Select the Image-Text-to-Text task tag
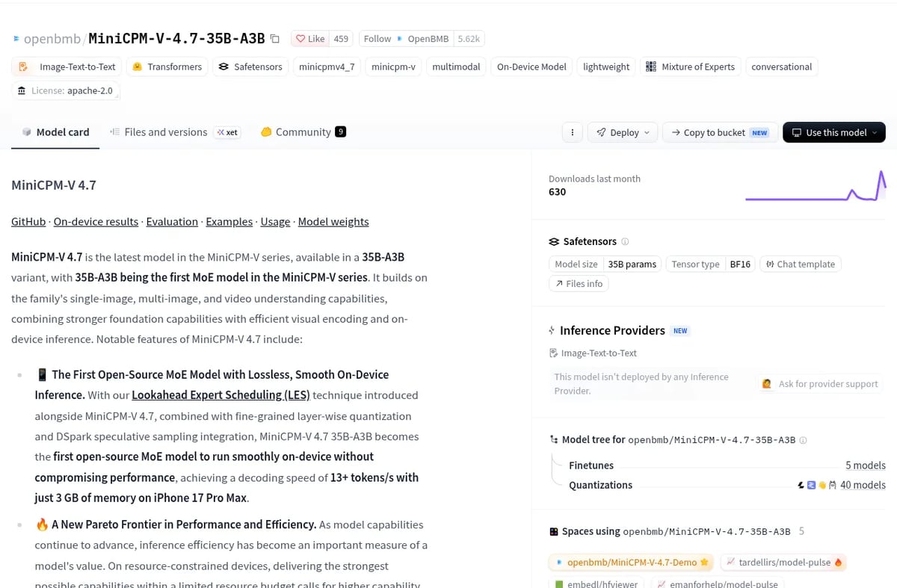 pos(67,66)
